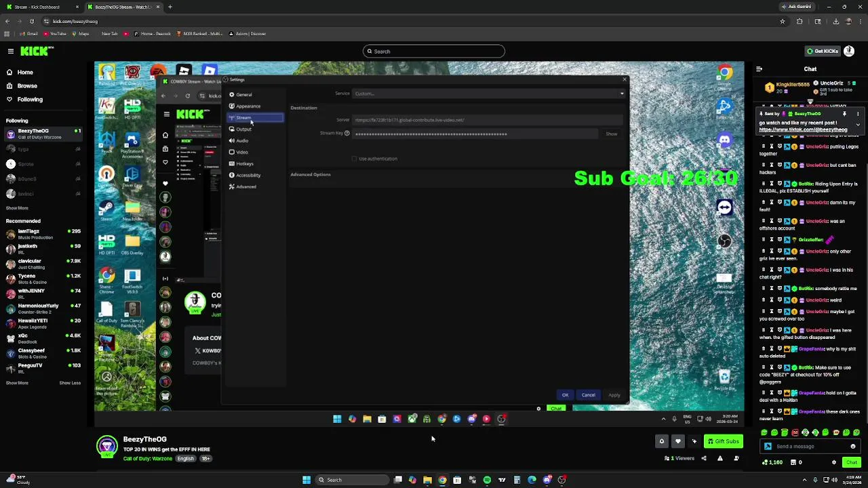Click in the Send a message field
This screenshot has width=868, height=488.
811,446
